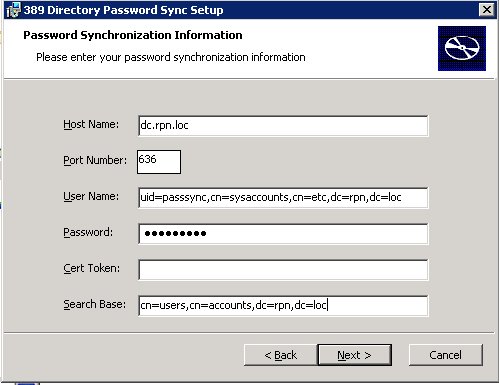
Task: Click the Search Base field with cn=users
Action: pos(283,306)
